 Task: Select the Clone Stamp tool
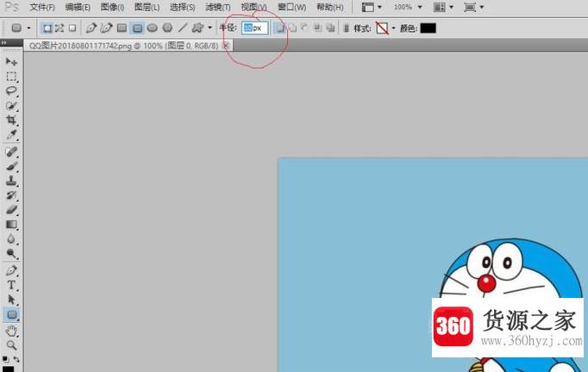tap(11, 181)
